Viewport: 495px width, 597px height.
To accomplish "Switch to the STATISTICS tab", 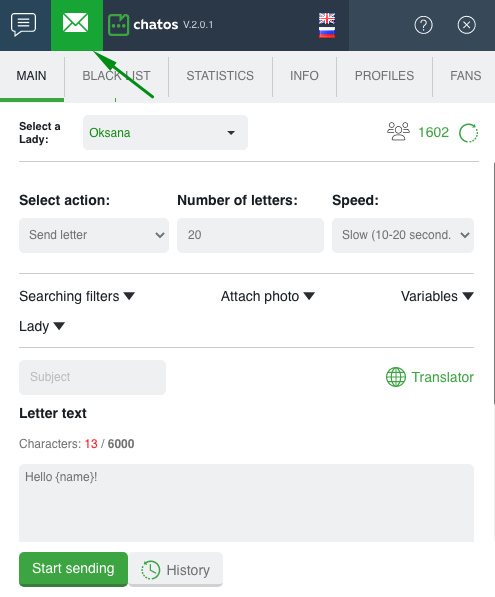I will pos(220,76).
